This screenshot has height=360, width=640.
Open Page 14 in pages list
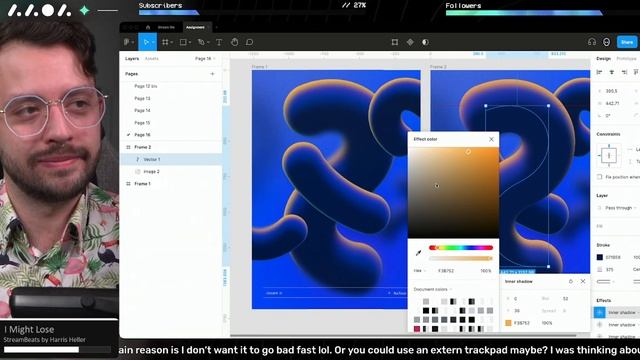coord(142,111)
